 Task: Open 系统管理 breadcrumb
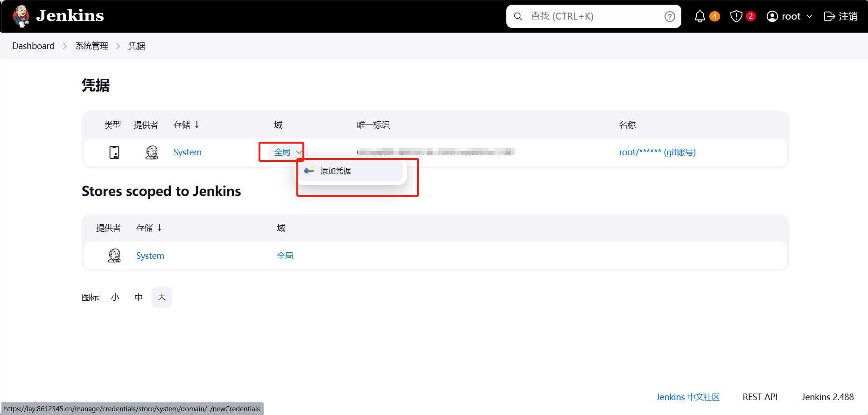92,46
